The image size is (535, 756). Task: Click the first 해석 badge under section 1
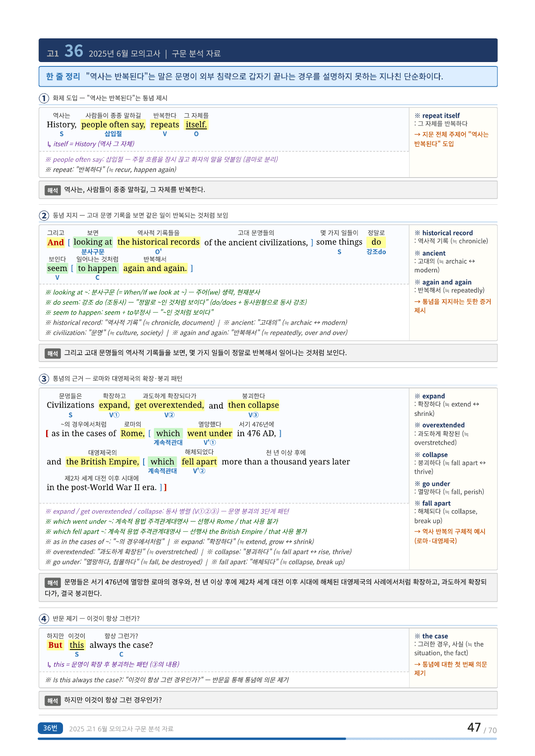tap(53, 190)
